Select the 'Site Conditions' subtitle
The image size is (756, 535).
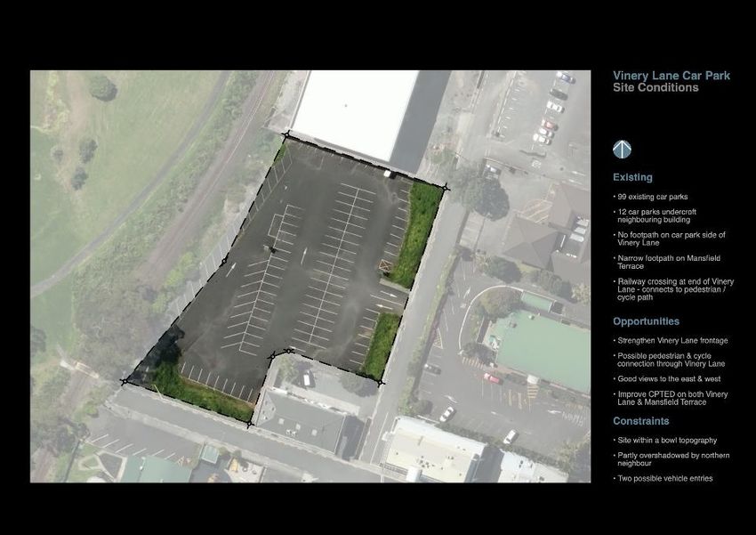pyautogui.click(x=655, y=88)
